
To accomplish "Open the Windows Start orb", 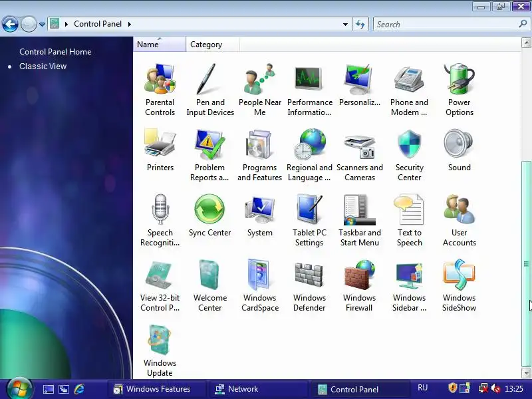I will pyautogui.click(x=19, y=388).
